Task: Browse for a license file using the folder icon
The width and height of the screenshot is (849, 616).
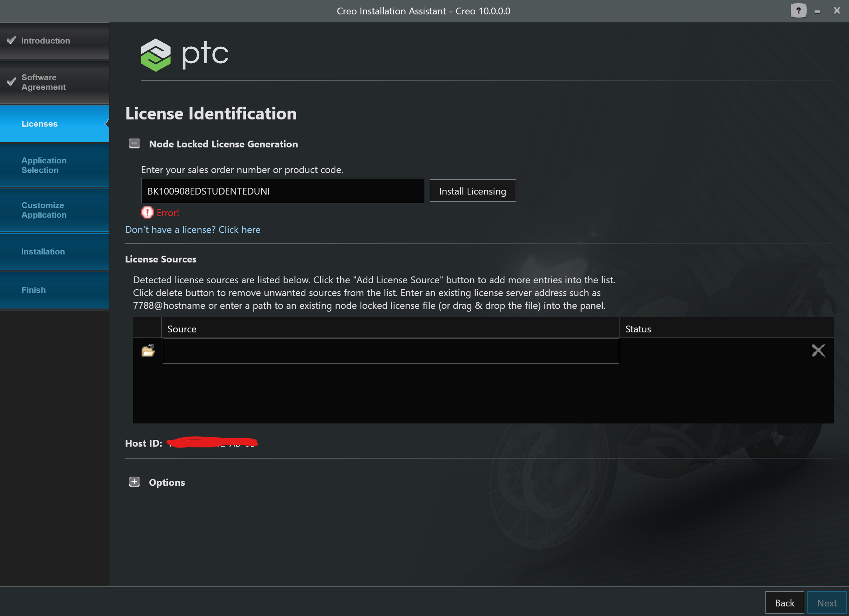Action: click(147, 350)
